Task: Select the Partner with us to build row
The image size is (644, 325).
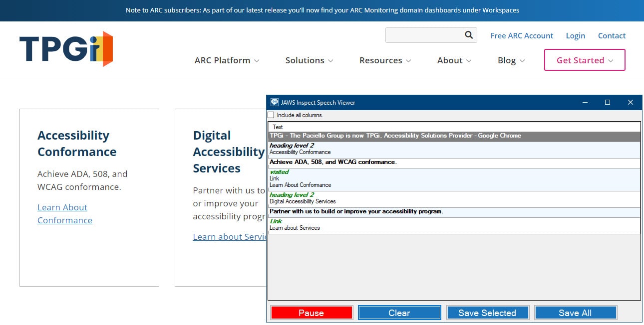Action: (454, 212)
